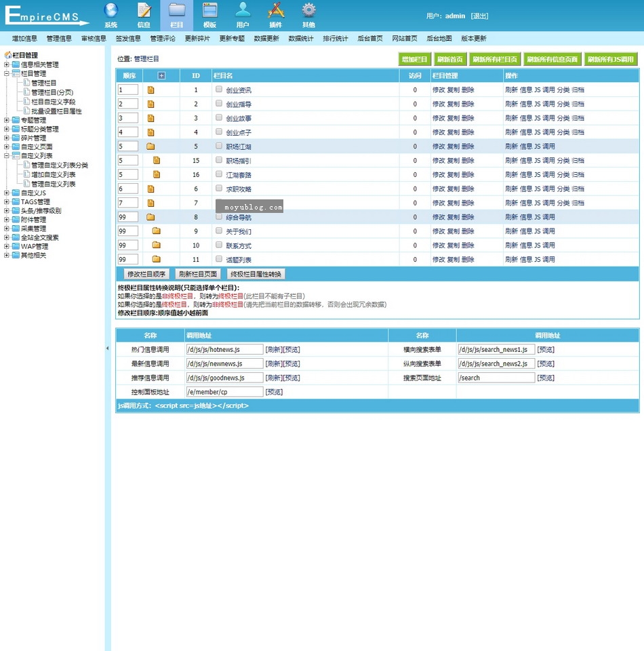
Task: Click the home icon beside the 栏目管理 tree root
Action: tap(8, 55)
